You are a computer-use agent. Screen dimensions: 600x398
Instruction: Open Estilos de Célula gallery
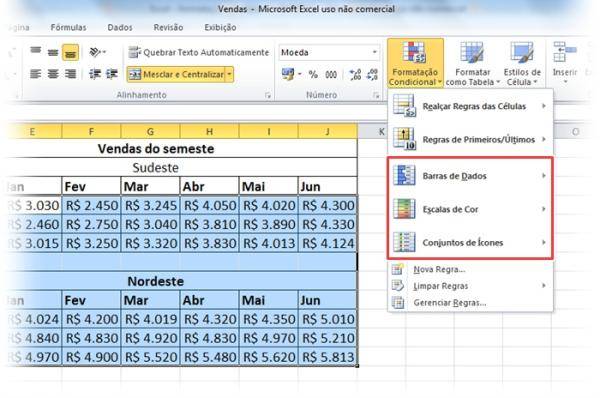pos(522,63)
